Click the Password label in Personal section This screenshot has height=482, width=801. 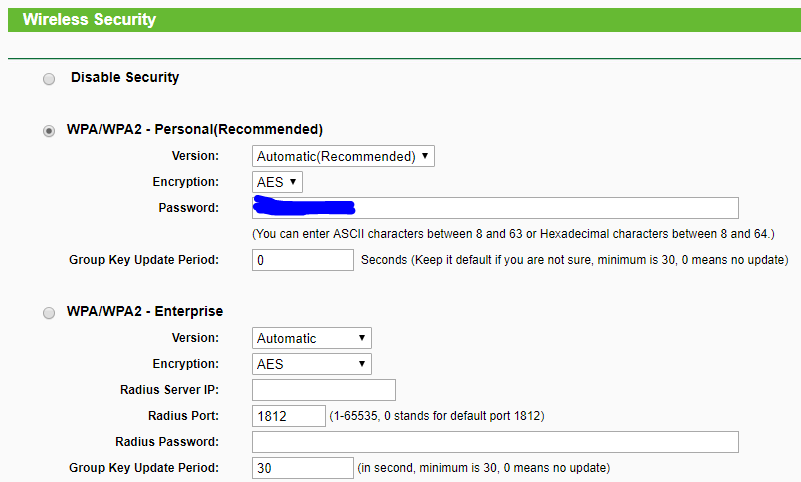[189, 208]
